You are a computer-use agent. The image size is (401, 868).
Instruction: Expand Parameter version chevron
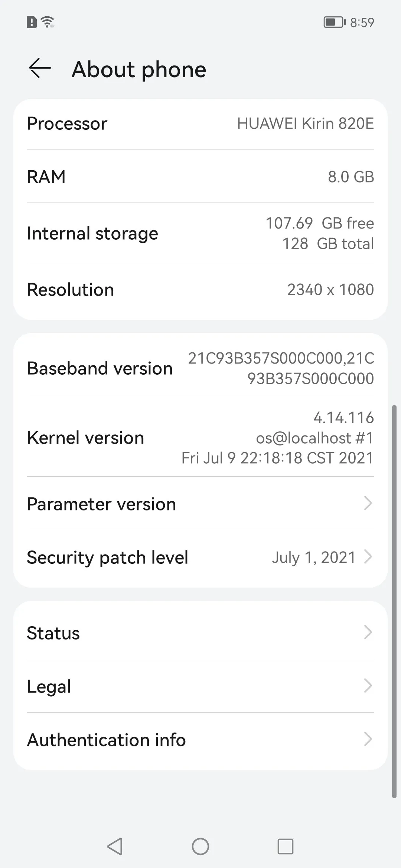[368, 503]
